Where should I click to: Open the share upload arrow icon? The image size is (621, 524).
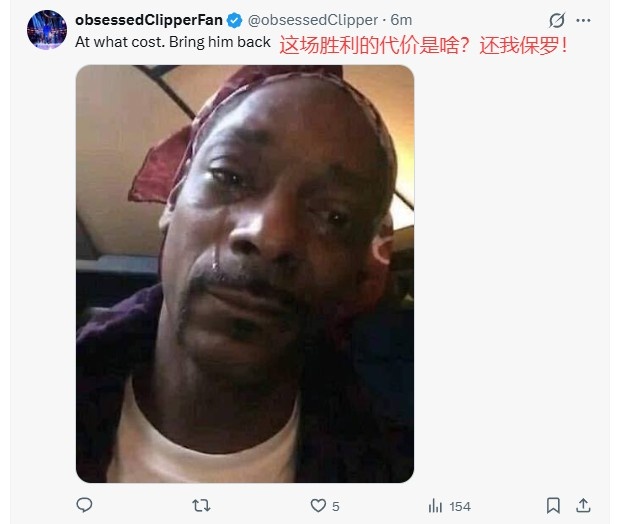point(583,506)
